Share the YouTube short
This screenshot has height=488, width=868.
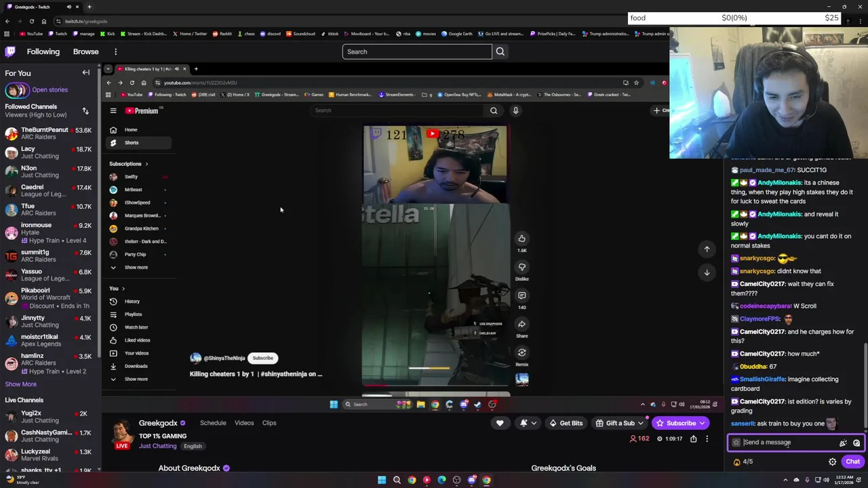[x=521, y=324]
